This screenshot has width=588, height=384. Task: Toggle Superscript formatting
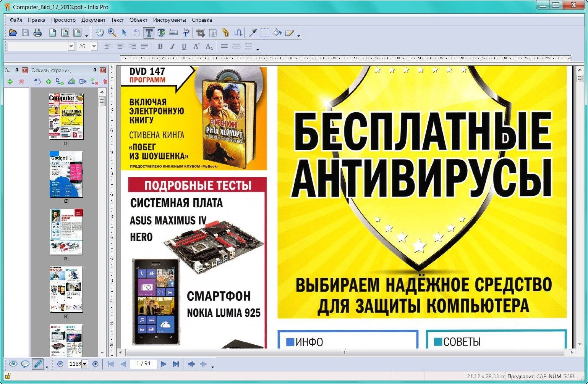197,47
